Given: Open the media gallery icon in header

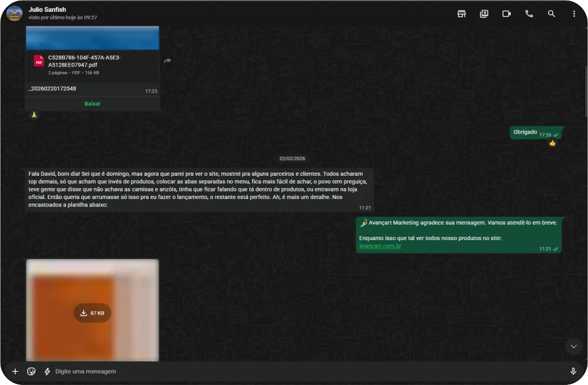Looking at the screenshot, I should (484, 14).
